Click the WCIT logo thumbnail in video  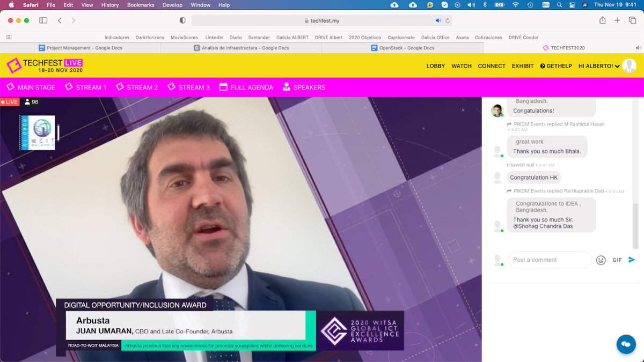point(38,132)
